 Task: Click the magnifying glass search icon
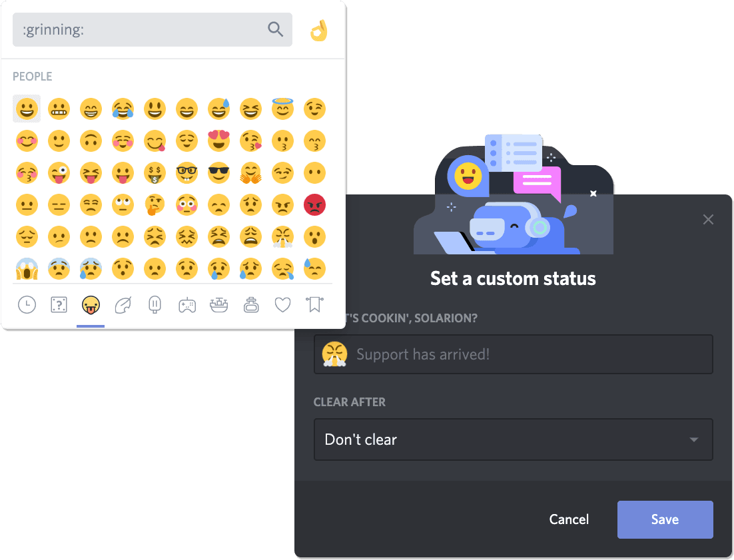pos(275,29)
